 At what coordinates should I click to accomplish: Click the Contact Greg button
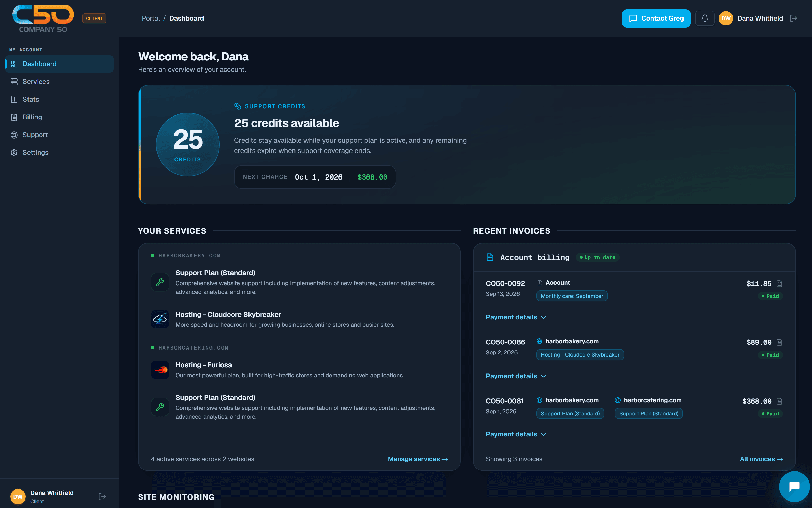pos(656,18)
